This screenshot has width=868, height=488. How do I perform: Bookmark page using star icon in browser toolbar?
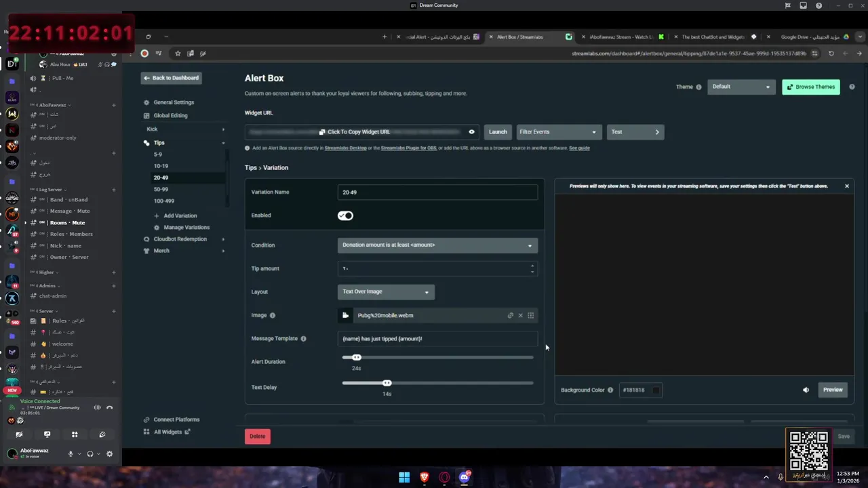[178, 54]
